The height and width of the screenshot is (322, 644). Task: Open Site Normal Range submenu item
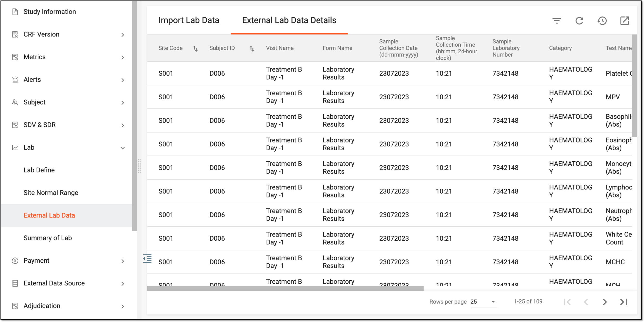point(51,193)
